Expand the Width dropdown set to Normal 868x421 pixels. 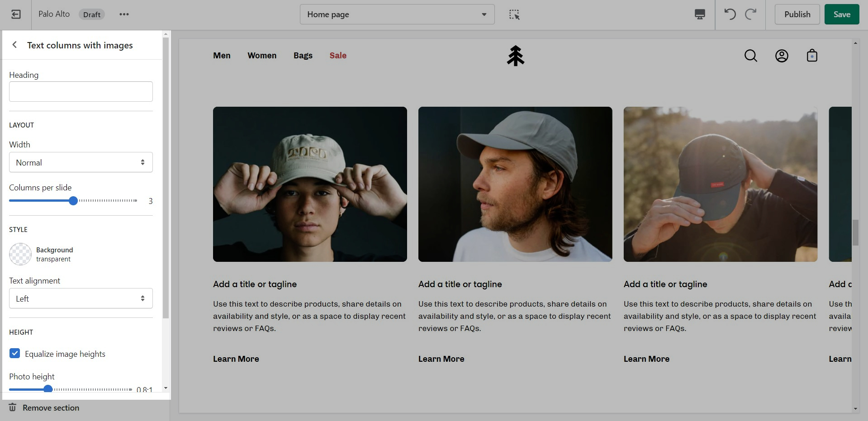pos(81,162)
